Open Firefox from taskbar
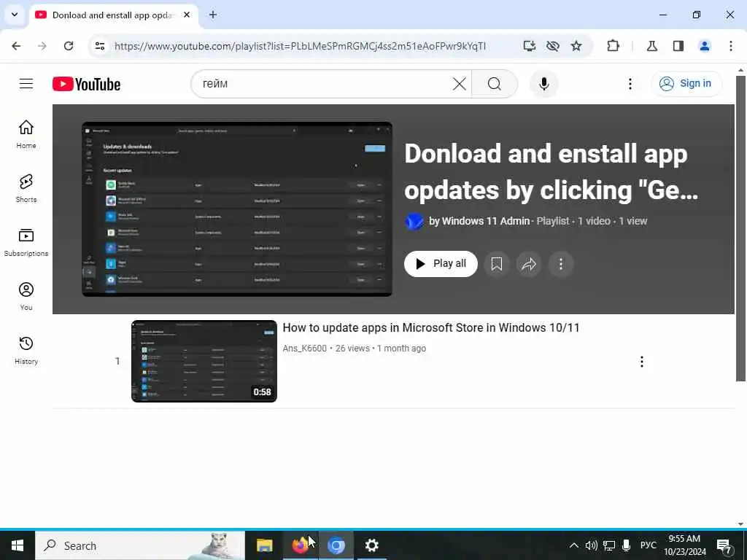This screenshot has height=560, width=747. (x=300, y=545)
